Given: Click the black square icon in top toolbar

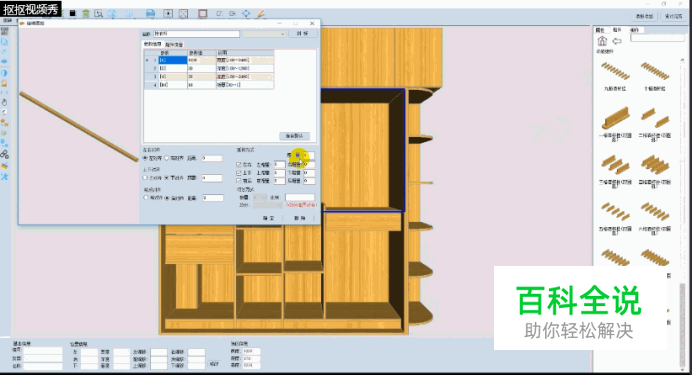Looking at the screenshot, I should point(73,14).
